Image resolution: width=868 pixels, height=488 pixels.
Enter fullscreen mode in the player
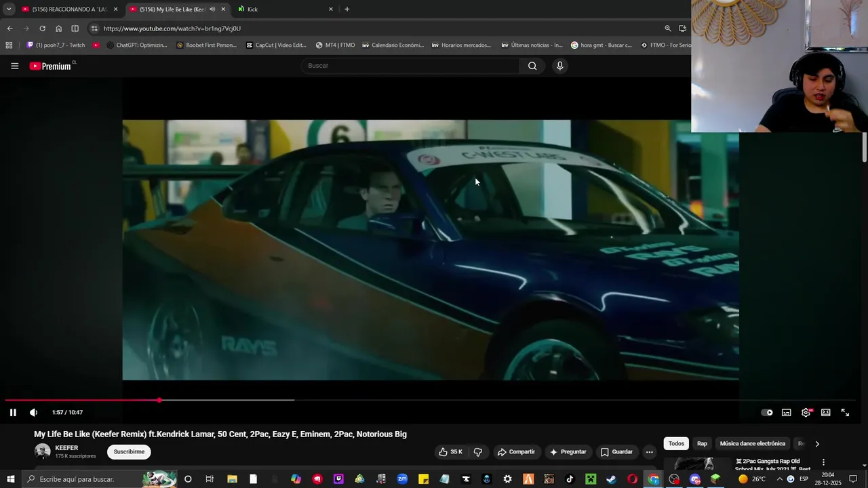[846, 412]
